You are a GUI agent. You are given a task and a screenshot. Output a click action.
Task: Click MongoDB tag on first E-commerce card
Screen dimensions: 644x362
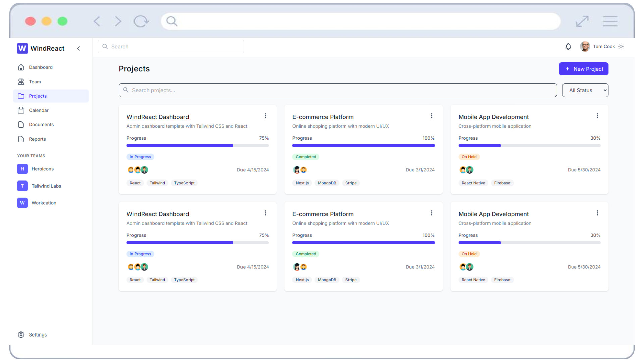pyautogui.click(x=327, y=183)
